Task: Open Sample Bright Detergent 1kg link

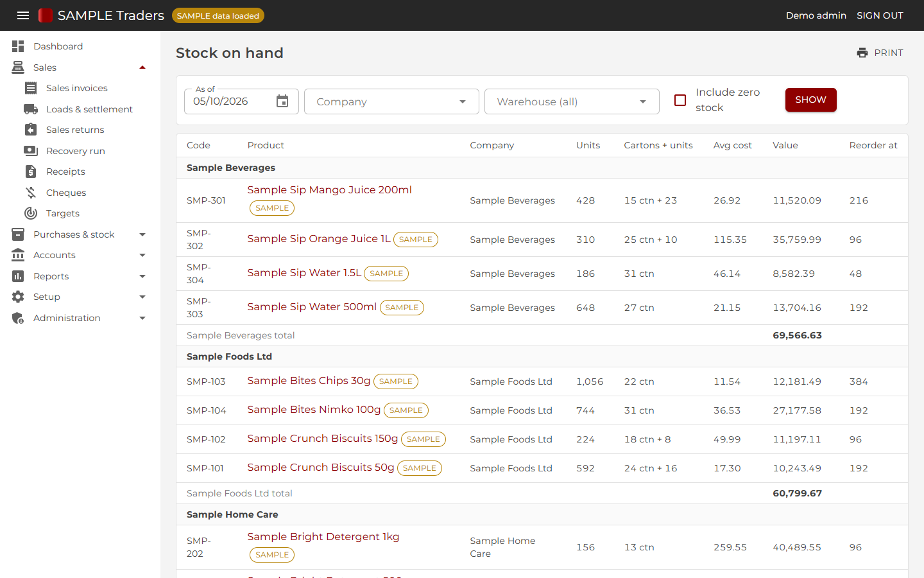Action: pos(323,536)
